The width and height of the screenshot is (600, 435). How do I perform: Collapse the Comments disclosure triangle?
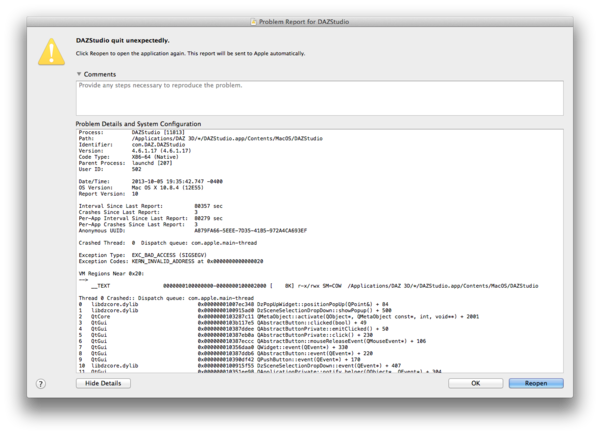pyautogui.click(x=79, y=74)
